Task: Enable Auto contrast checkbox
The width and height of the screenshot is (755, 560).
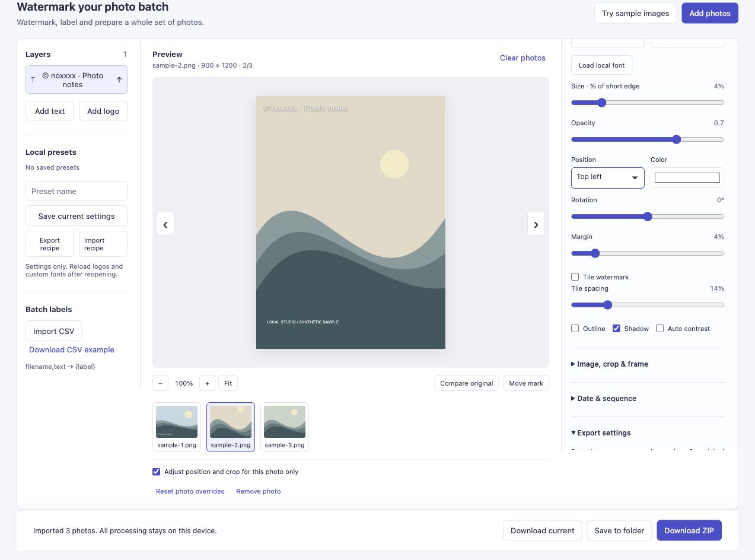Action: [x=660, y=329]
